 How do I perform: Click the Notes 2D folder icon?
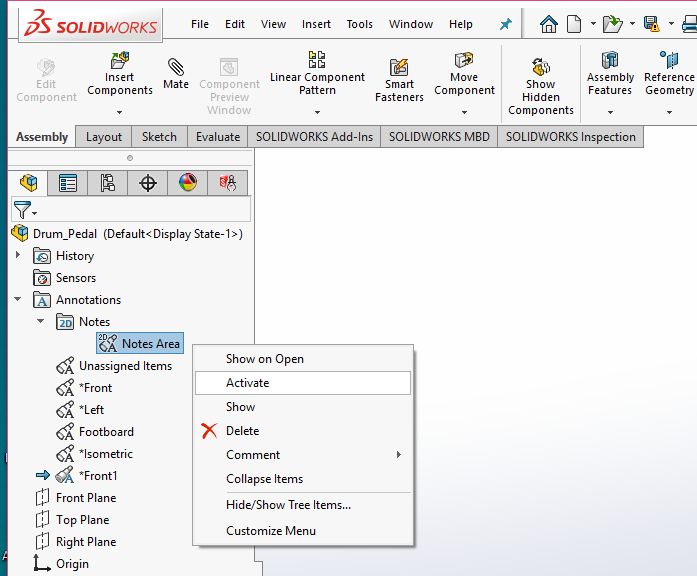point(65,321)
